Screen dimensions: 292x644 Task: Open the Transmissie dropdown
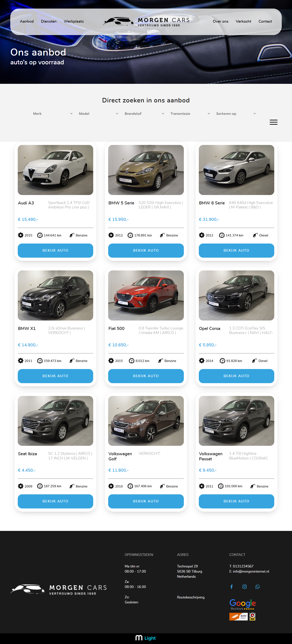(190, 114)
